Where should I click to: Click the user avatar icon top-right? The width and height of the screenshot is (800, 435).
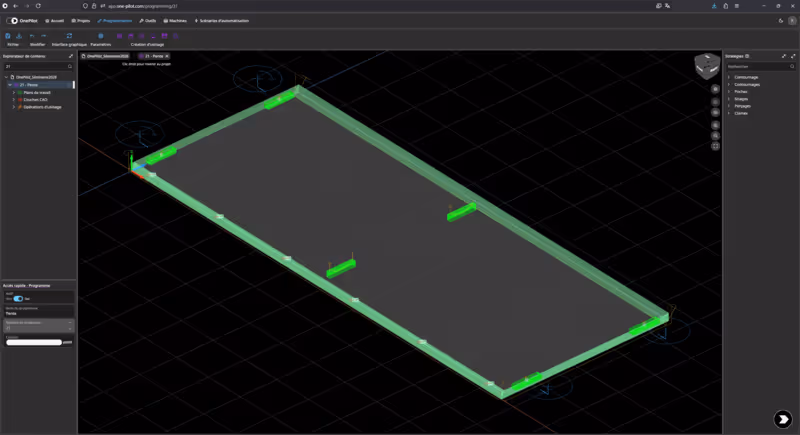click(x=792, y=21)
